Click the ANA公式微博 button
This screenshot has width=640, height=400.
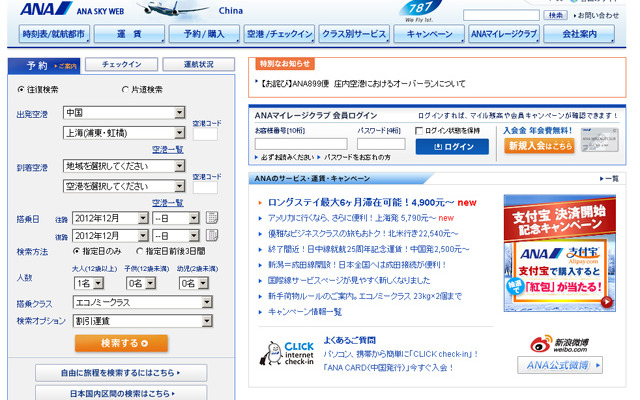tap(560, 365)
